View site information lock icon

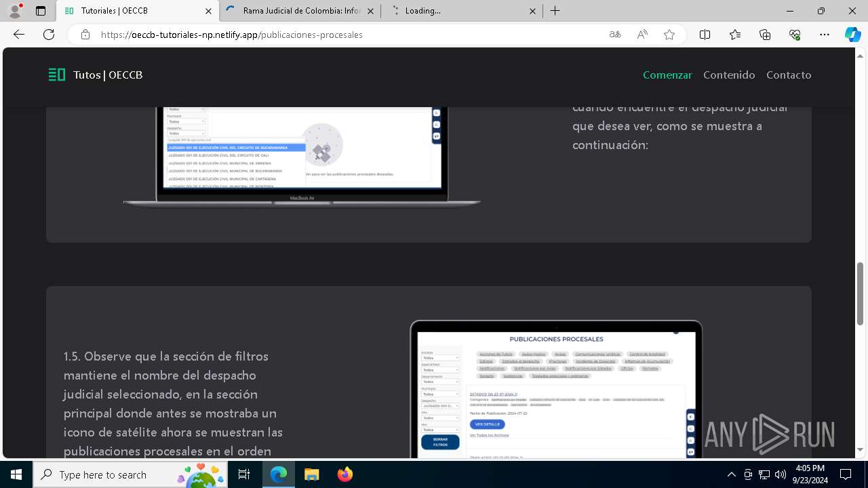(x=85, y=35)
